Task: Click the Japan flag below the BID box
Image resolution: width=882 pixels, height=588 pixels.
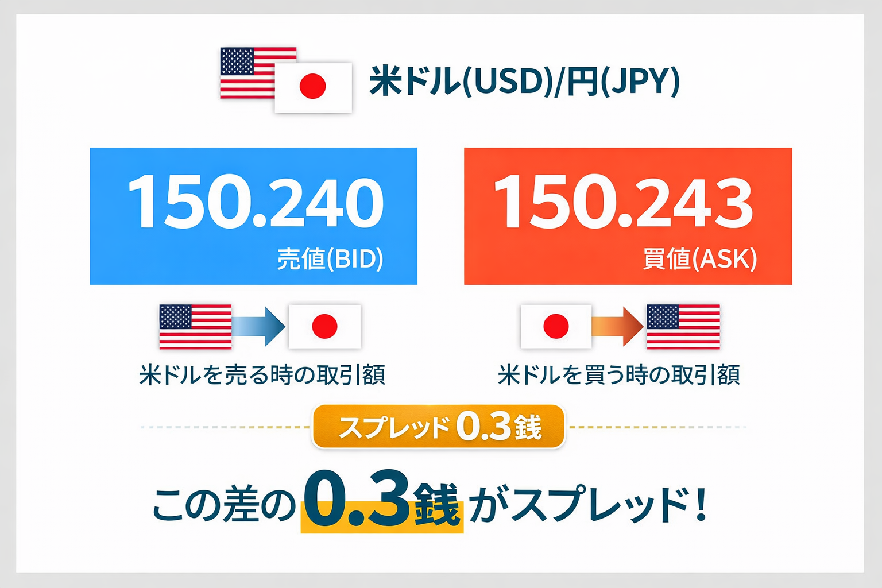Action: point(324,327)
